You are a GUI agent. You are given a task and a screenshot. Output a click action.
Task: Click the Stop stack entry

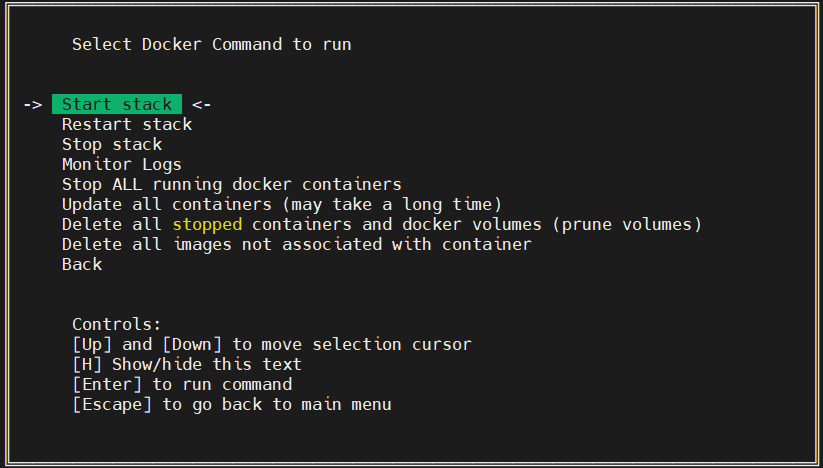(x=111, y=144)
